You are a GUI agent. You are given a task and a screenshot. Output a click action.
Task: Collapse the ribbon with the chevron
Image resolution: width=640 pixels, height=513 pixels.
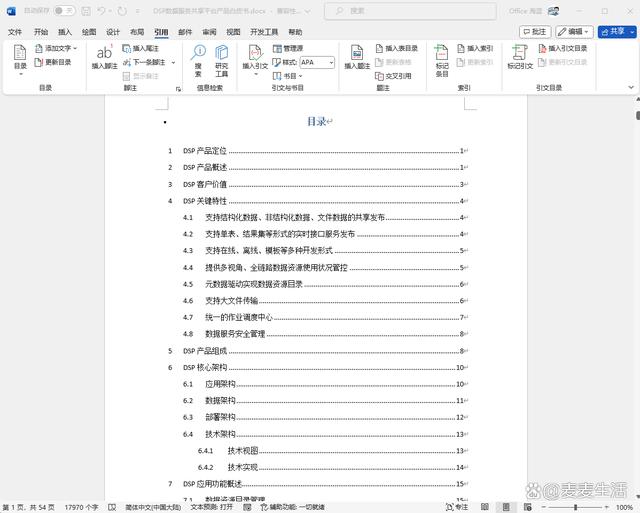click(x=631, y=87)
